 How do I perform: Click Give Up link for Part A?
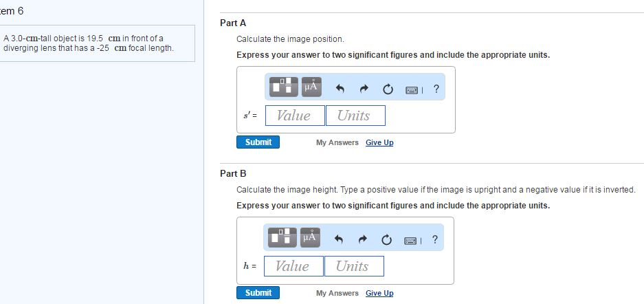pos(379,142)
